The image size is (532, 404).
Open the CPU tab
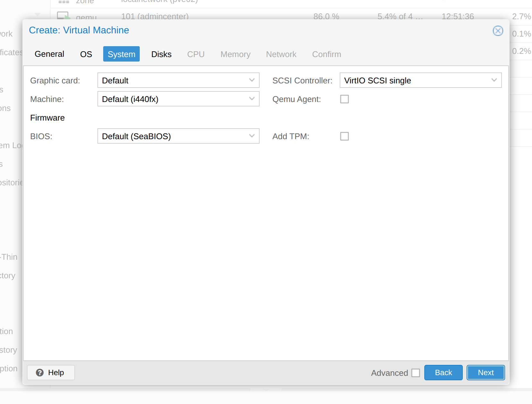196,54
